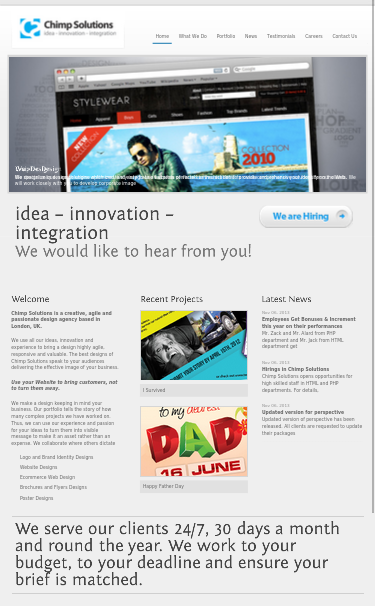Screen dimensions: 375x606
Task: Read Employees Get Bonuses & Increment news
Action: tap(309, 323)
